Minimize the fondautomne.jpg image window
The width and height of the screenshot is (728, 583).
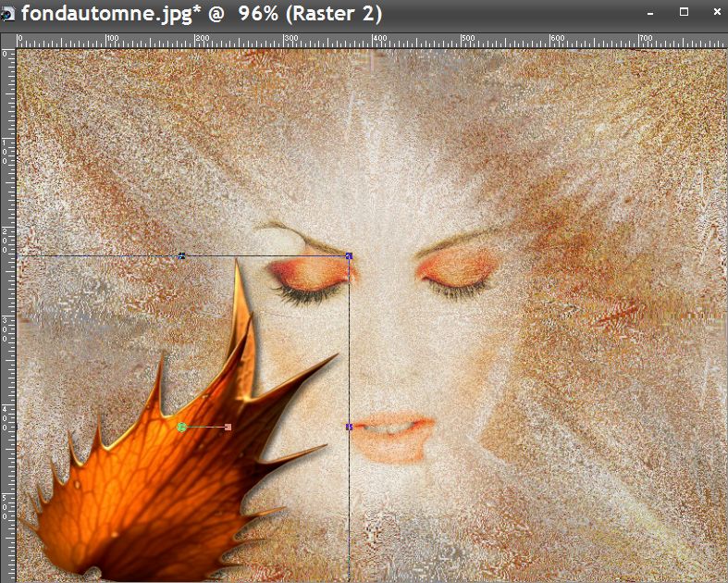(x=653, y=13)
